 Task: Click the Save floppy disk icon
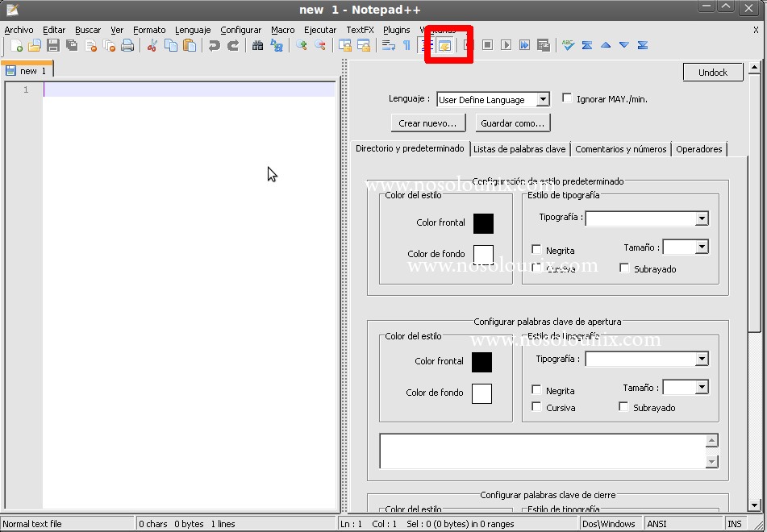click(53, 45)
